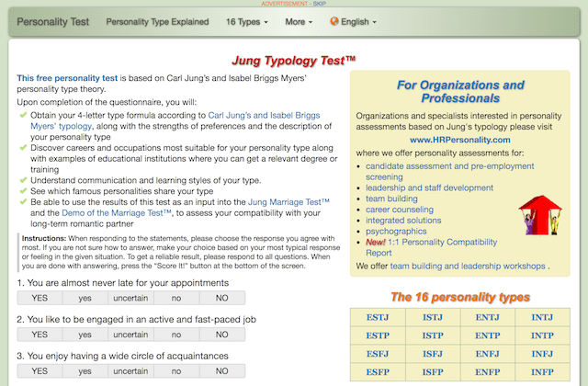This screenshot has height=386, width=588.
Task: Open psychographics link
Action: coord(396,231)
